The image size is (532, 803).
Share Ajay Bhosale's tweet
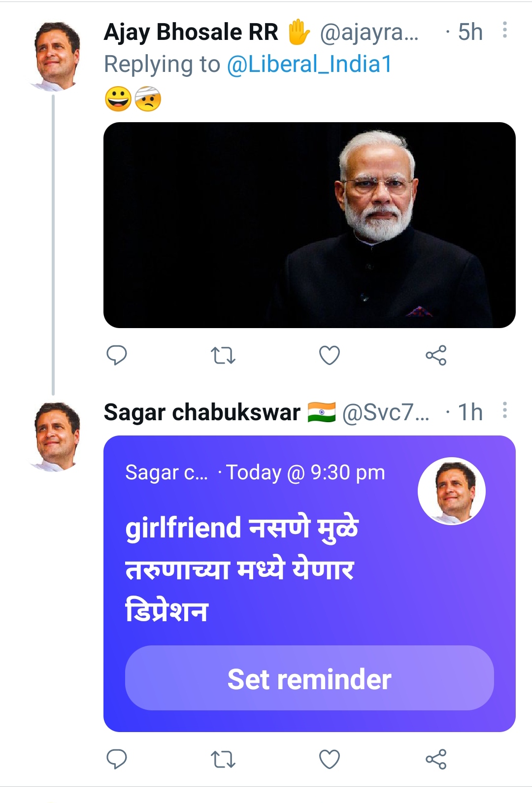click(436, 355)
